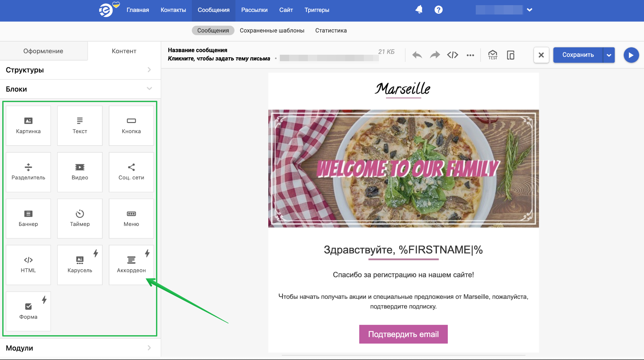Image resolution: width=644 pixels, height=360 pixels.
Task: Add the Картинка image block
Action: pos(28,126)
